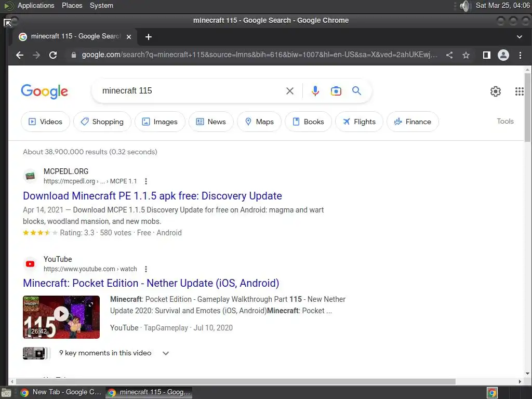532x399 pixels.
Task: Bookmark this page with the star icon
Action: [466, 55]
